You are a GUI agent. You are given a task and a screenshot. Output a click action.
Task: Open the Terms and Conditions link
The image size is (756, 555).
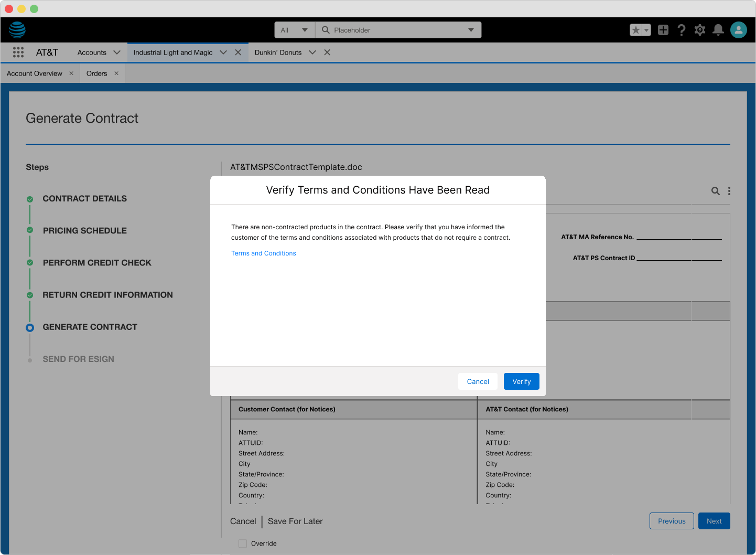pos(264,253)
